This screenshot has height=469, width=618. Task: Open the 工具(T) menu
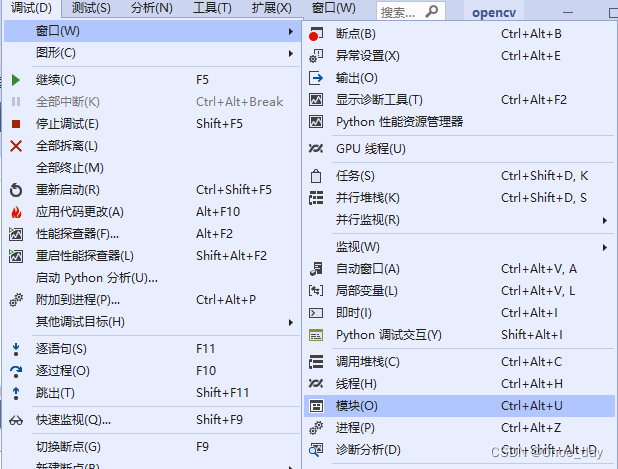pos(212,8)
